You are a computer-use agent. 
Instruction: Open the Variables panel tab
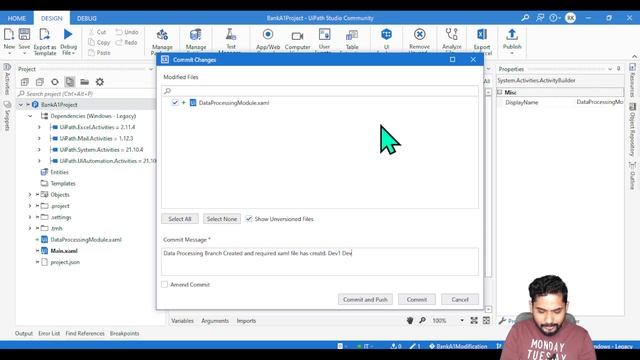click(x=182, y=321)
